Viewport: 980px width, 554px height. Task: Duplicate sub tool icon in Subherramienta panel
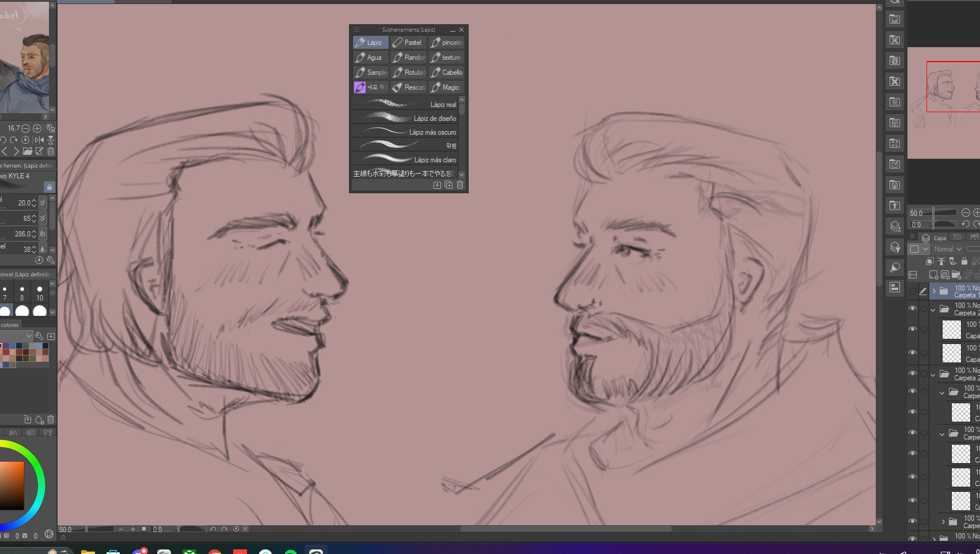pyautogui.click(x=449, y=185)
